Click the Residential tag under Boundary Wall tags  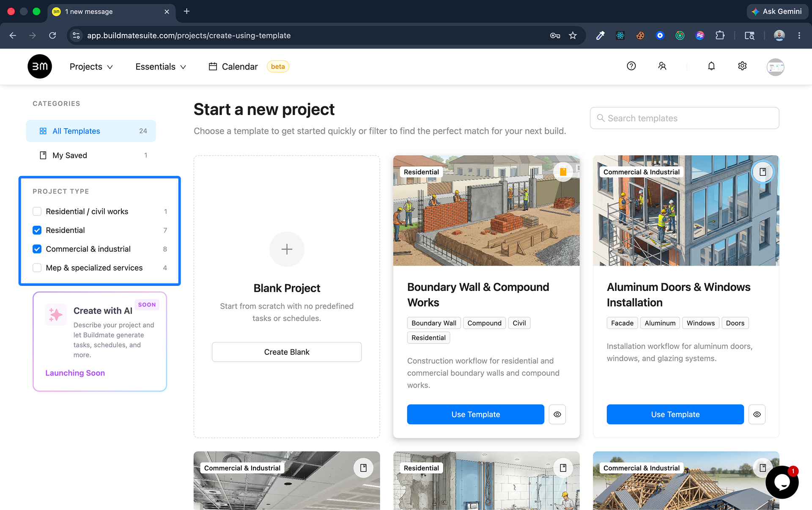coord(428,337)
